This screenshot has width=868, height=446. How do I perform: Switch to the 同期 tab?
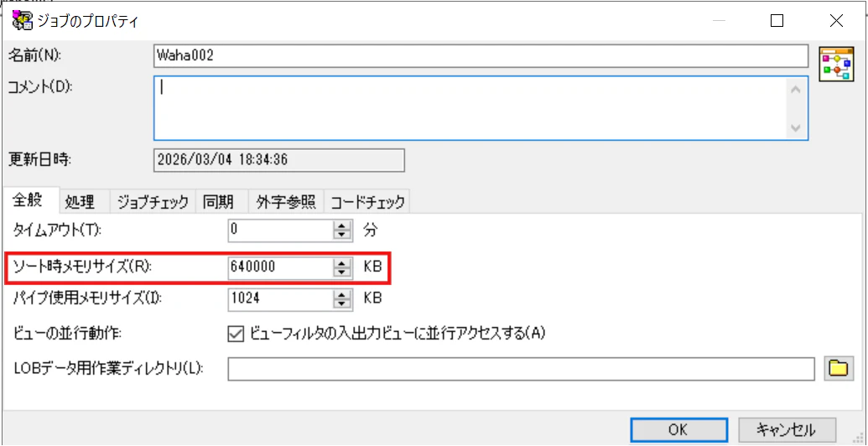222,203
